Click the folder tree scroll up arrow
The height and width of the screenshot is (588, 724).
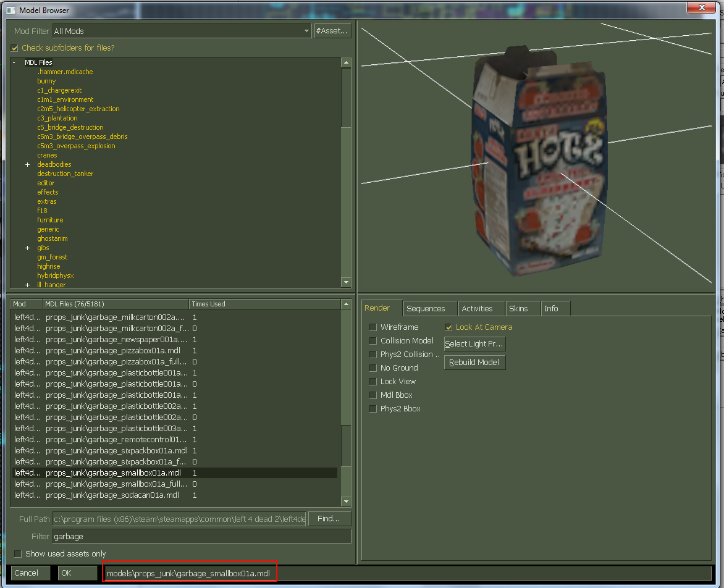coord(346,63)
